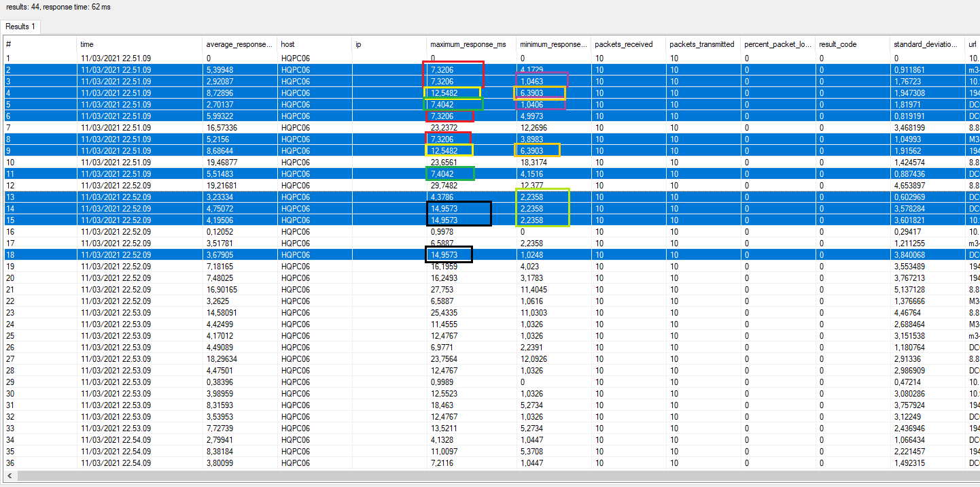Select the maximum response cell 29,7482
Viewport: 980px width, 487px height.
tap(472, 186)
